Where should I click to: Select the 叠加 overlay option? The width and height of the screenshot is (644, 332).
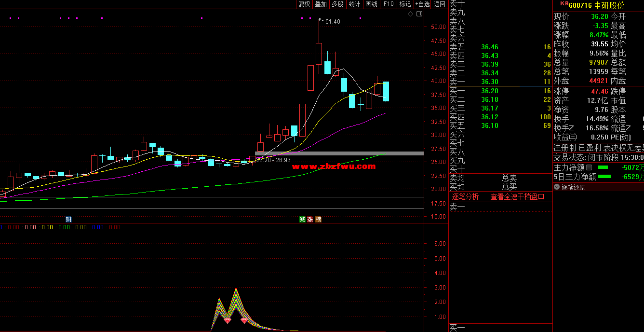pos(321,4)
